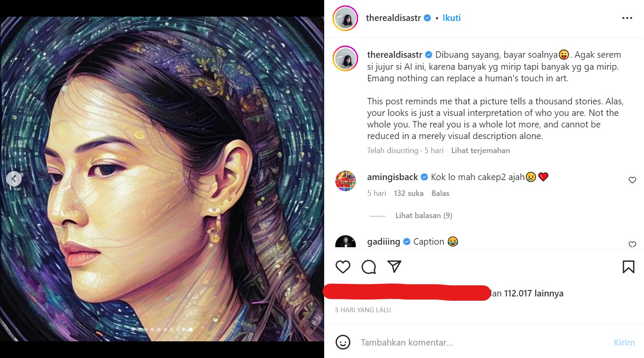Screen dimensions: 644x358
Task: Open therealdisastr profile picture in header
Action: [x=345, y=18]
